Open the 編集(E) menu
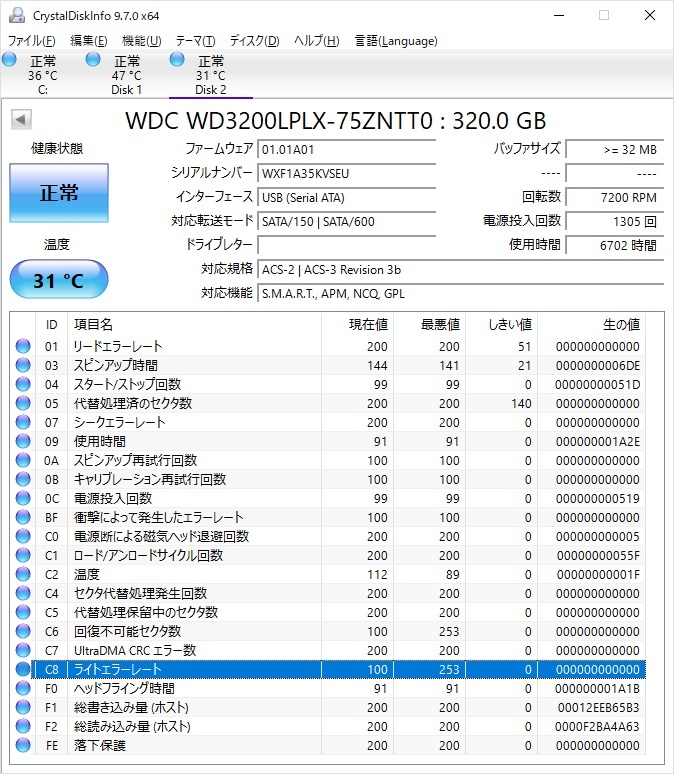Image resolution: width=674 pixels, height=774 pixels. pos(89,40)
